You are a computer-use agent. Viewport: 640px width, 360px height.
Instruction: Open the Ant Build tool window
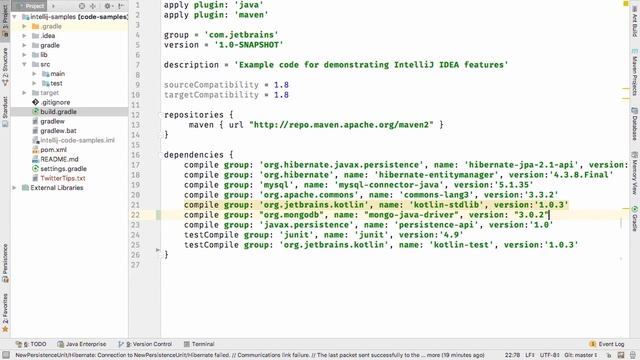635,20
